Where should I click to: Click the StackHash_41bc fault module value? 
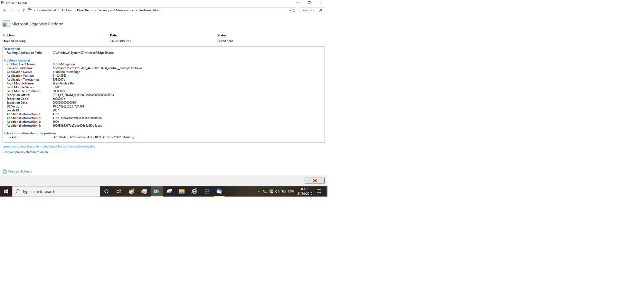point(63,83)
